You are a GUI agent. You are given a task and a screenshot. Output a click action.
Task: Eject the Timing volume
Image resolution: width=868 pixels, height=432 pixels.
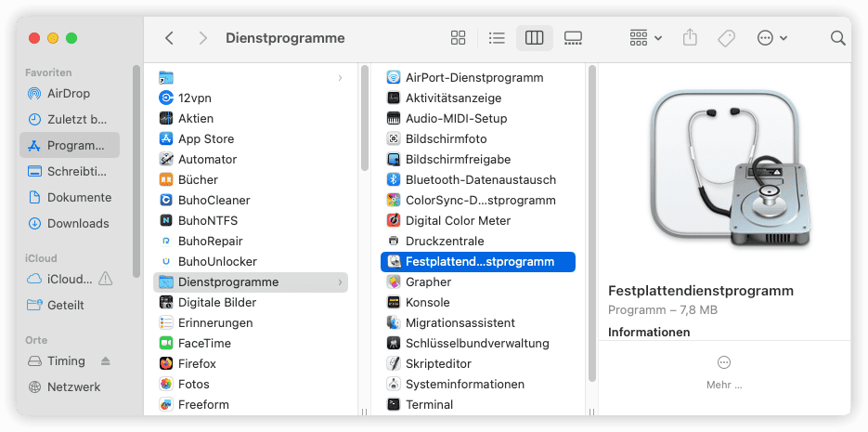(x=106, y=361)
